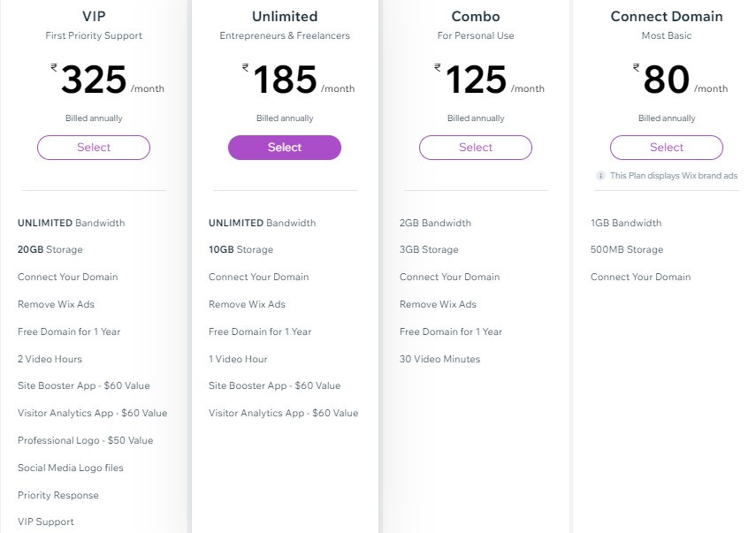Viewport: 756px width, 533px height.
Task: Click Free Domain for 1 Year under Unlimited
Action: pos(261,331)
